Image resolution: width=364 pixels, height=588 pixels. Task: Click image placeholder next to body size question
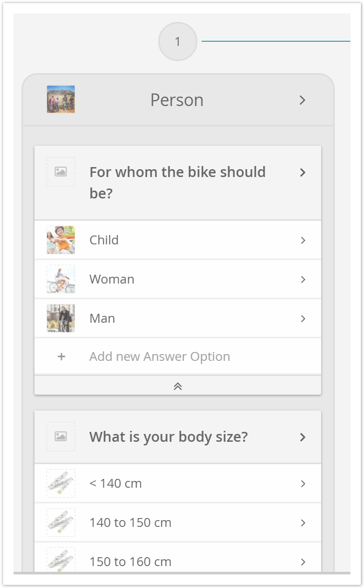pyautogui.click(x=61, y=437)
